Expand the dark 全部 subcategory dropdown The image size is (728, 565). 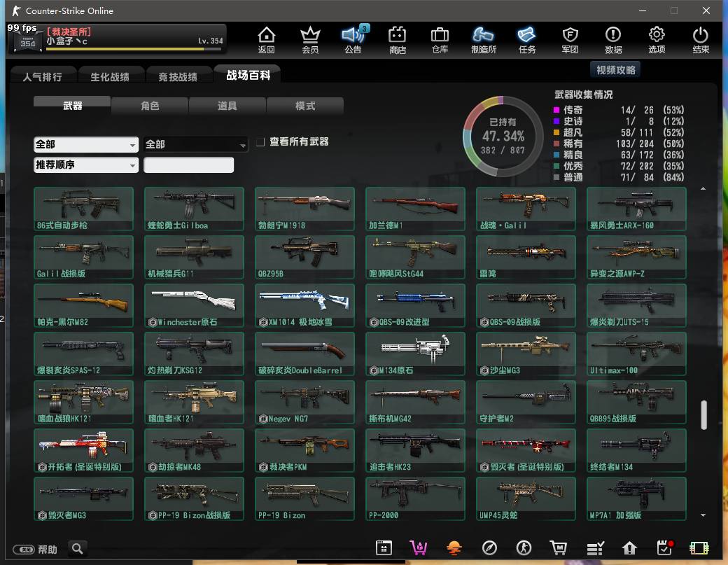196,144
